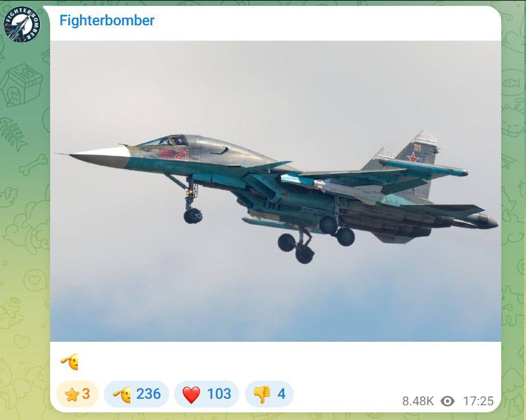Click the red star on the tail fin
Image resolution: width=526 pixels, height=420 pixels.
coord(413,157)
